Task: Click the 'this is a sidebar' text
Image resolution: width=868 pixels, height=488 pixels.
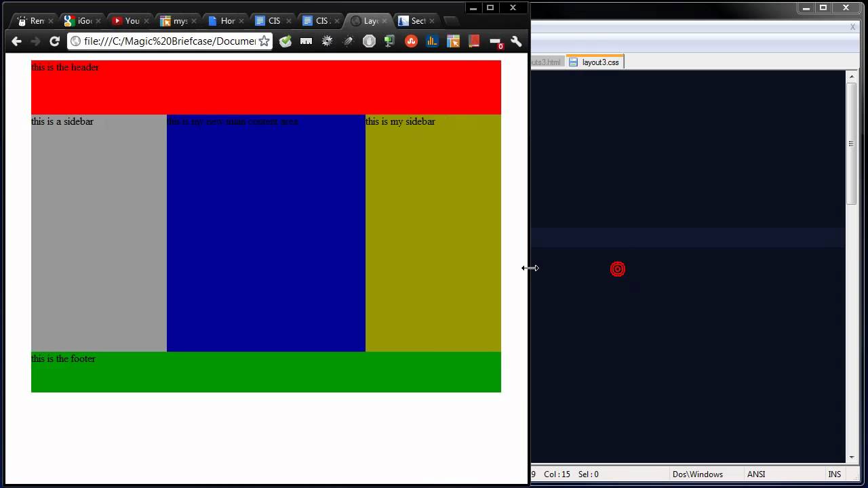Action: [62, 121]
